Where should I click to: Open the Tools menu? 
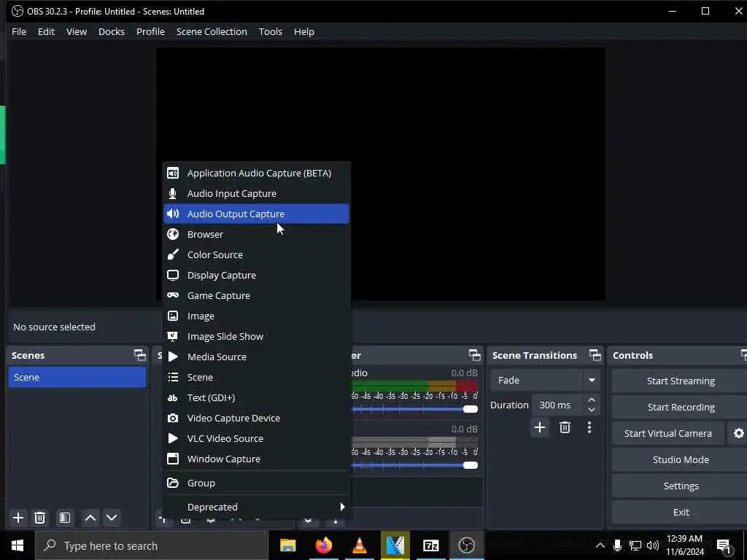tap(270, 31)
